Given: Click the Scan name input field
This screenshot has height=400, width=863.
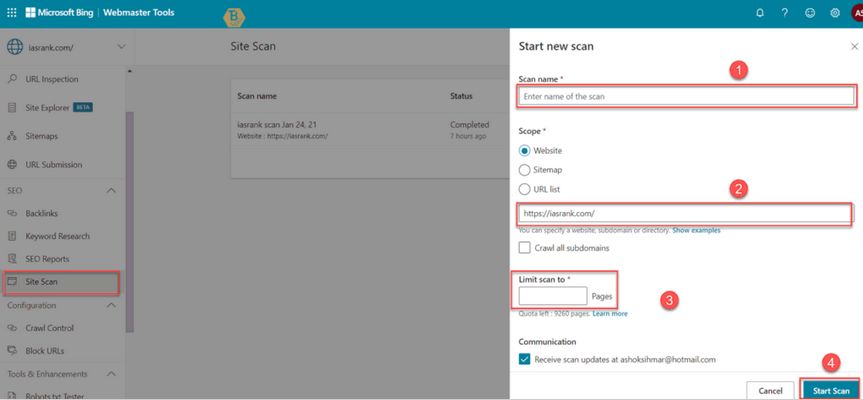Looking at the screenshot, I should click(x=686, y=96).
